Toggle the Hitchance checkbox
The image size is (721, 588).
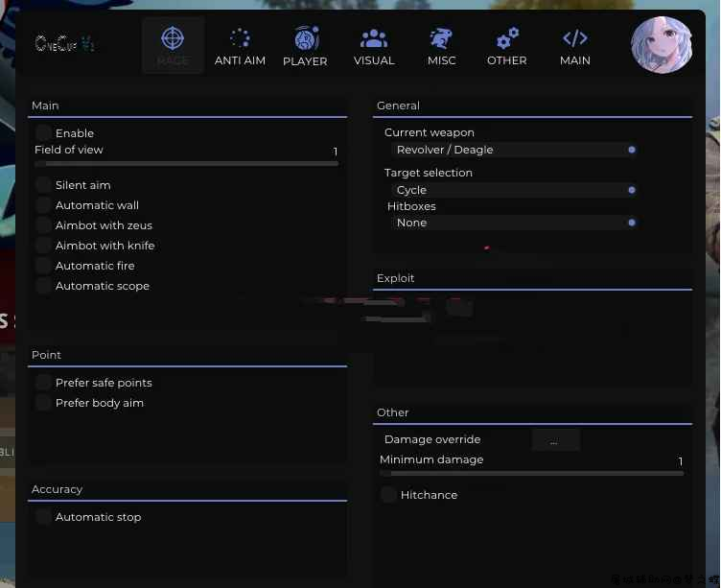(388, 495)
